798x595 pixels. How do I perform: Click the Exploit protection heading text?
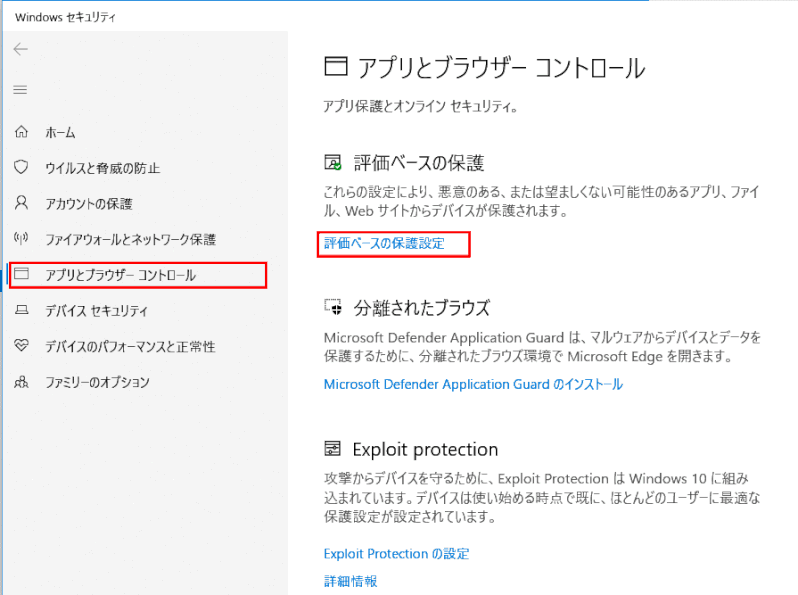[425, 449]
